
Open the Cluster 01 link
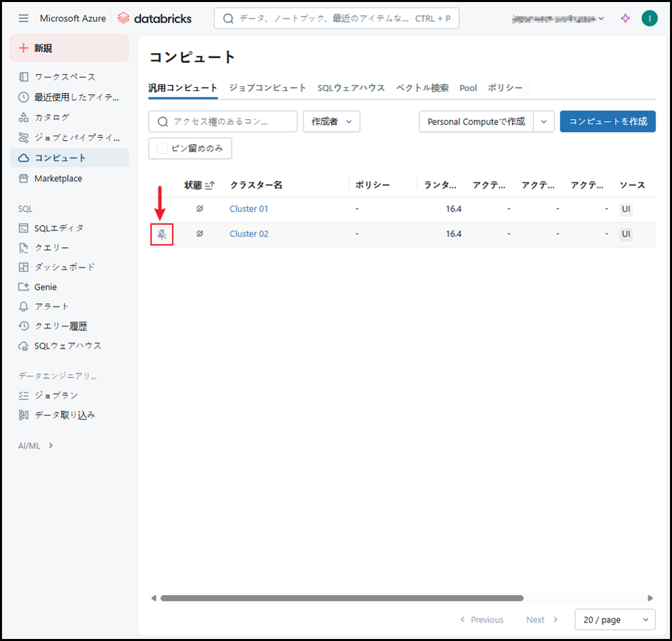[249, 209]
